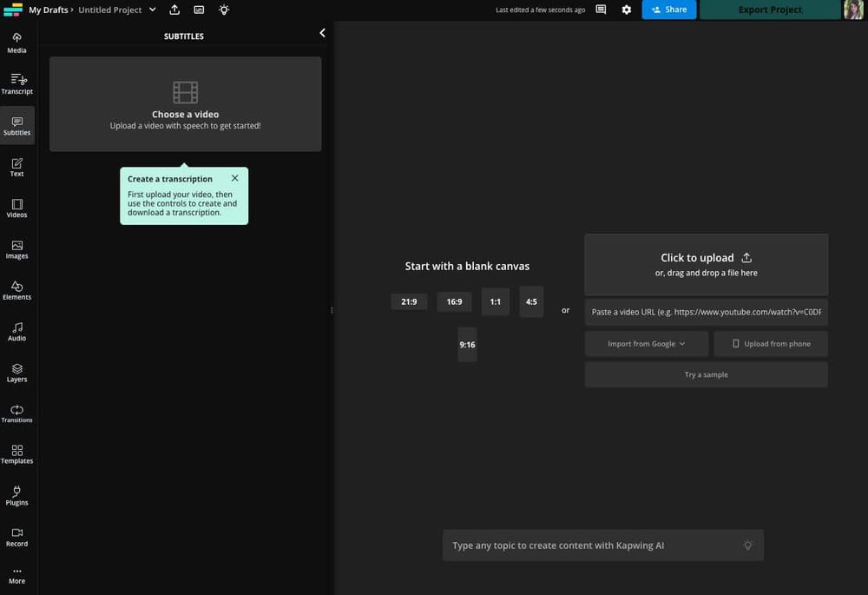
Task: Open the Text tool panel
Action: click(16, 166)
